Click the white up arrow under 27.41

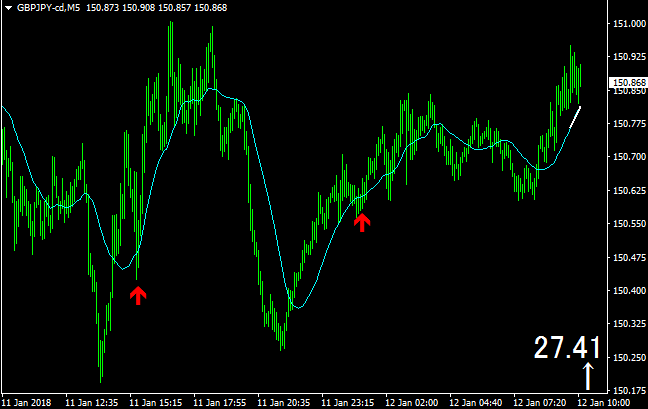(588, 376)
